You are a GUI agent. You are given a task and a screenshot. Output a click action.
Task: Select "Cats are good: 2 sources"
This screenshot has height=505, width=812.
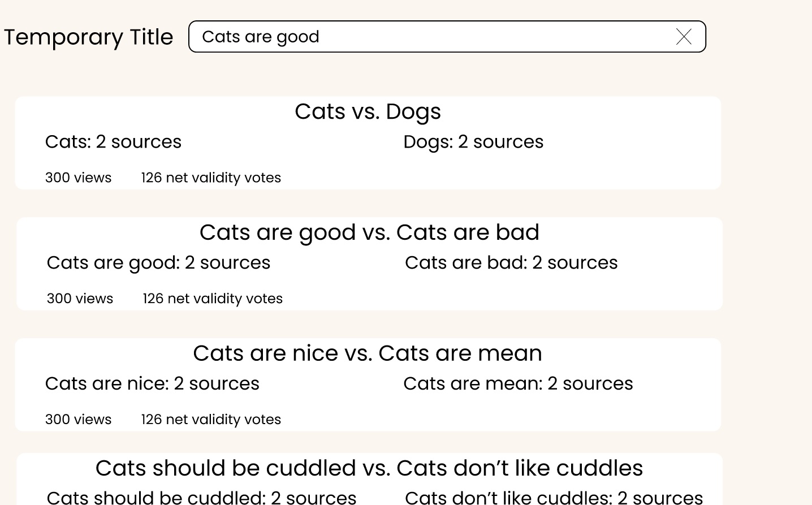[x=158, y=262]
